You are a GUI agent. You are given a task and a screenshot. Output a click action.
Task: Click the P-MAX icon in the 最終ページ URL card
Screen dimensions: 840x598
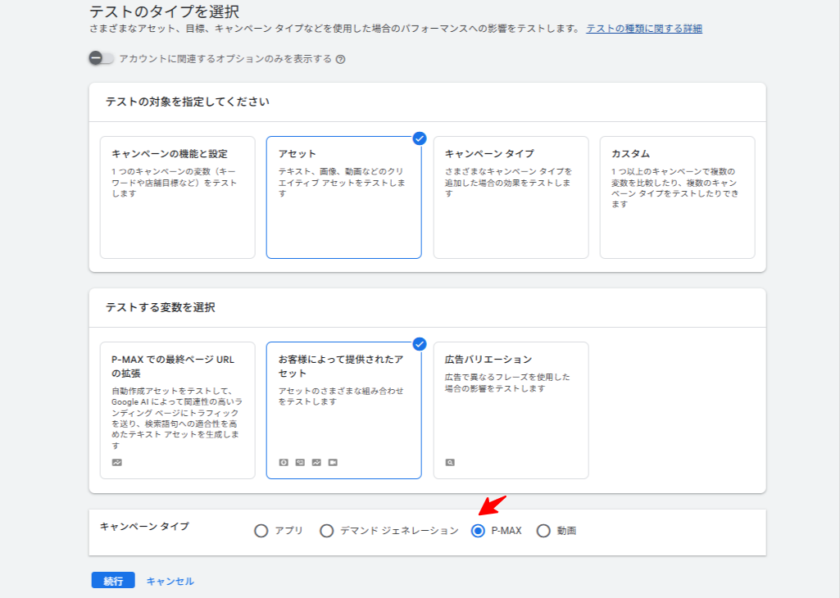[x=117, y=462]
